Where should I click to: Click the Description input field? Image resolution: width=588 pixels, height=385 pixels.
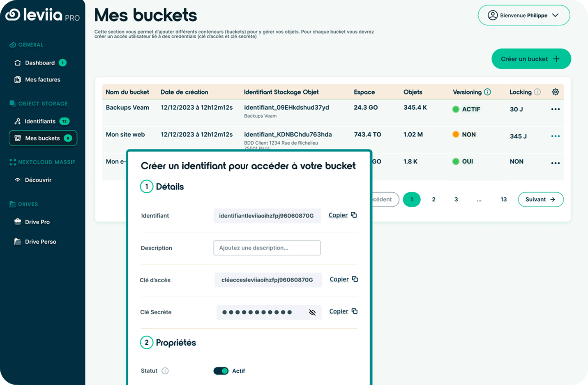tap(267, 248)
